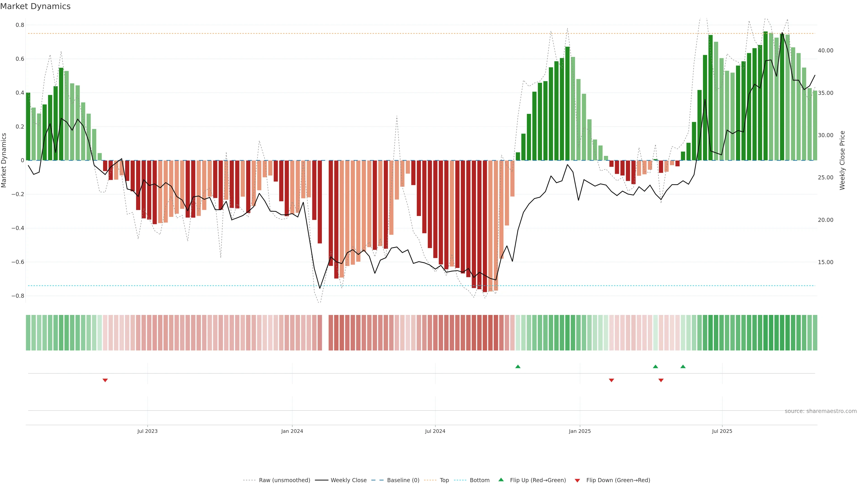This screenshot has height=488, width=868.
Task: Click the source: sharemaestro.com text
Action: tap(821, 411)
